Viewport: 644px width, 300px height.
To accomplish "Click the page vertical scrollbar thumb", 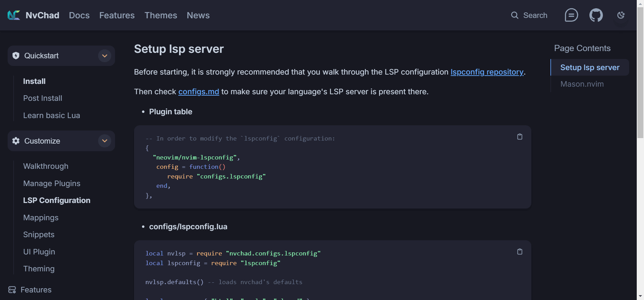I will point(641,72).
